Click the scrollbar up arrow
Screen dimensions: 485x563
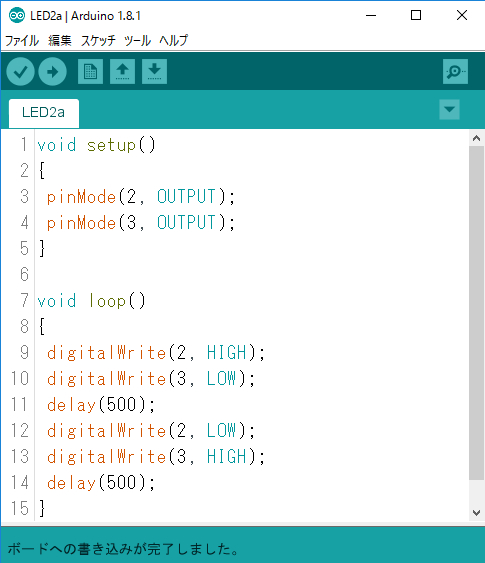(476, 138)
